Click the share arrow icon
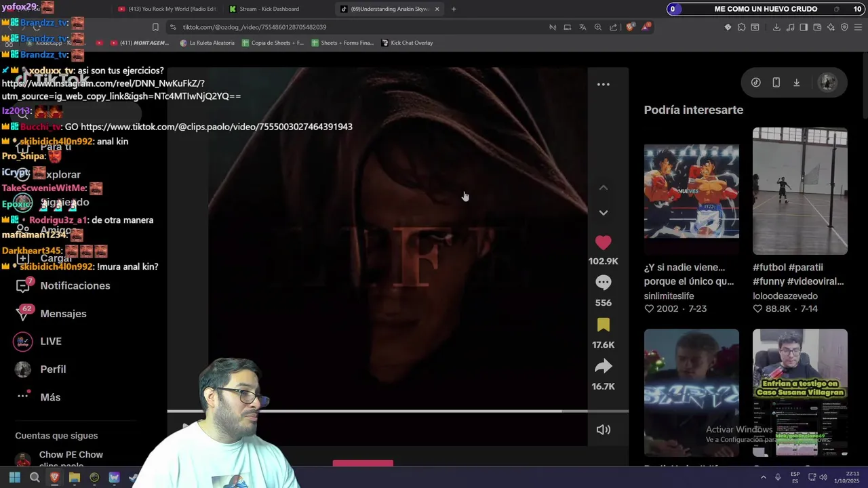 click(603, 367)
